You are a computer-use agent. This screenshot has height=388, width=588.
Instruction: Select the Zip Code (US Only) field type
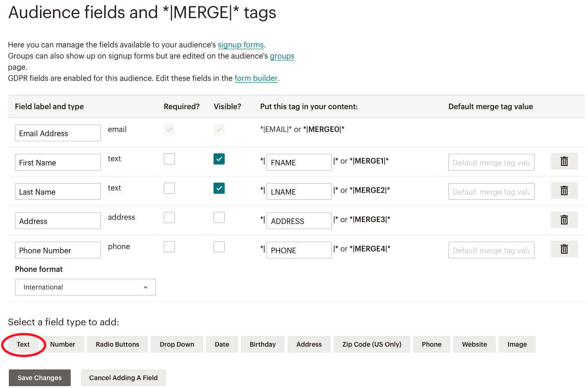click(x=372, y=344)
